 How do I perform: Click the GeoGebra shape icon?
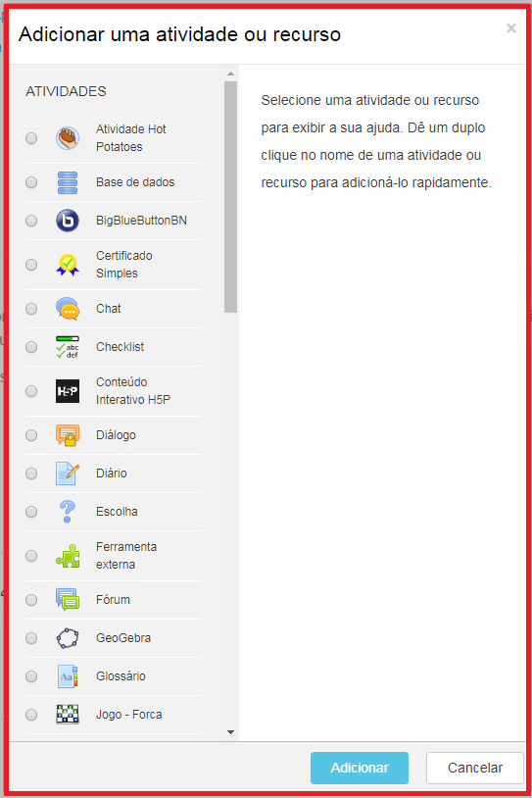pos(68,638)
